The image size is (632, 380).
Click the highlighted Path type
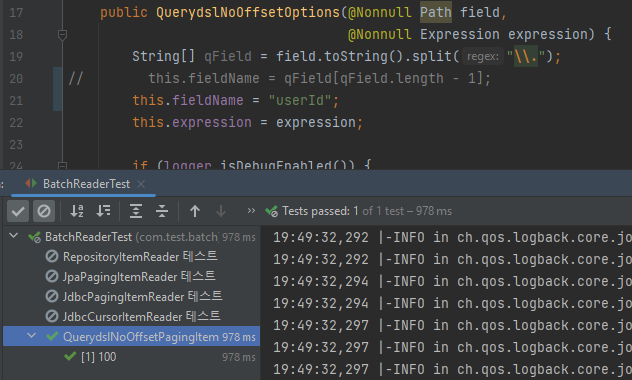click(x=436, y=12)
